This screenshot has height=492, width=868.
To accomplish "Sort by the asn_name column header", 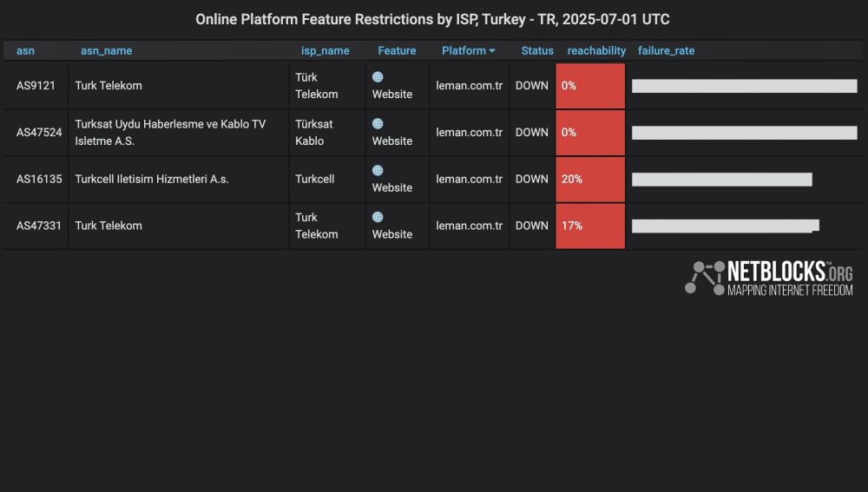I will 106,51.
